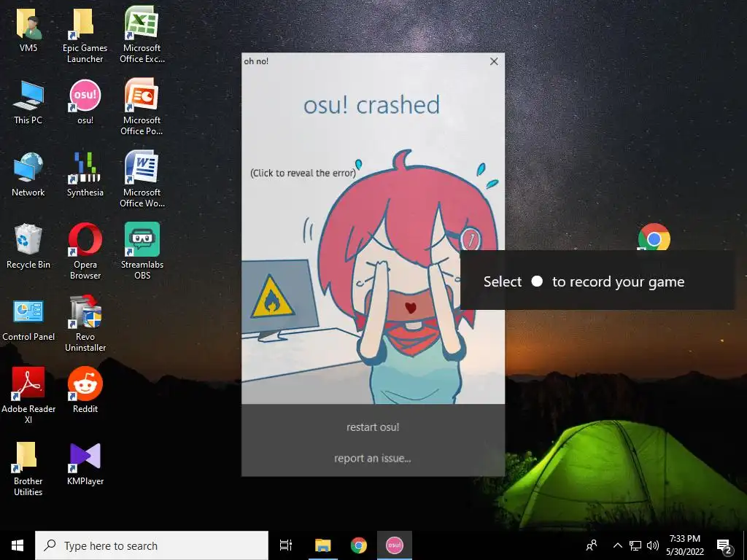Open Microsoft Office Word shortcut
The height and width of the screenshot is (560, 747).
[142, 179]
